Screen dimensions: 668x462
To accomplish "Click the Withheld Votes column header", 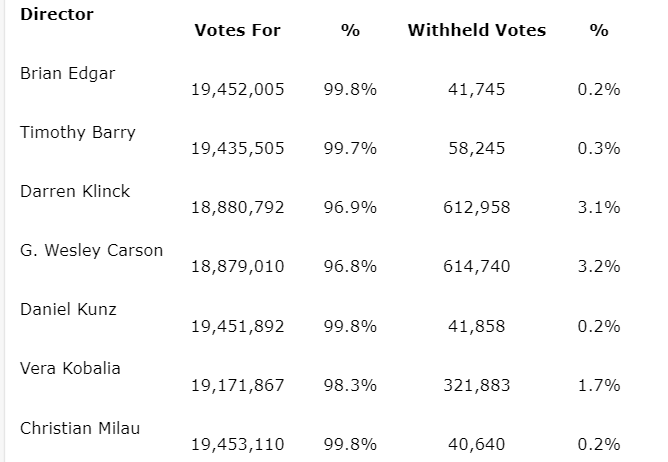I will [x=476, y=30].
